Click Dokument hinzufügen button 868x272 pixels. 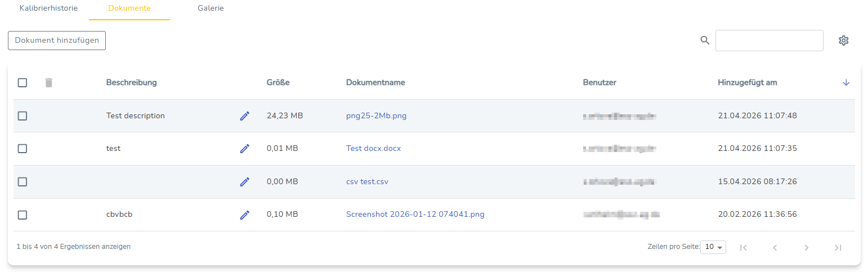pos(57,41)
